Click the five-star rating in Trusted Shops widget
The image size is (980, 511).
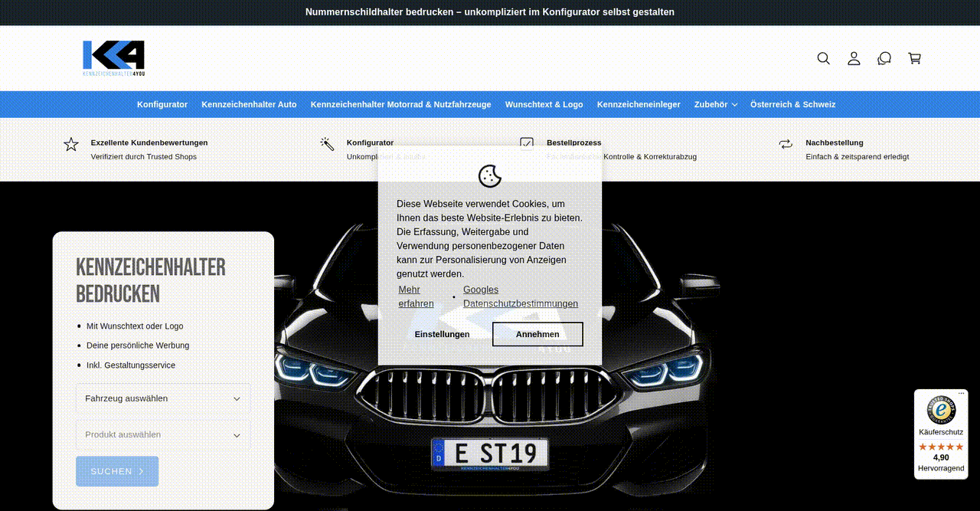click(941, 447)
